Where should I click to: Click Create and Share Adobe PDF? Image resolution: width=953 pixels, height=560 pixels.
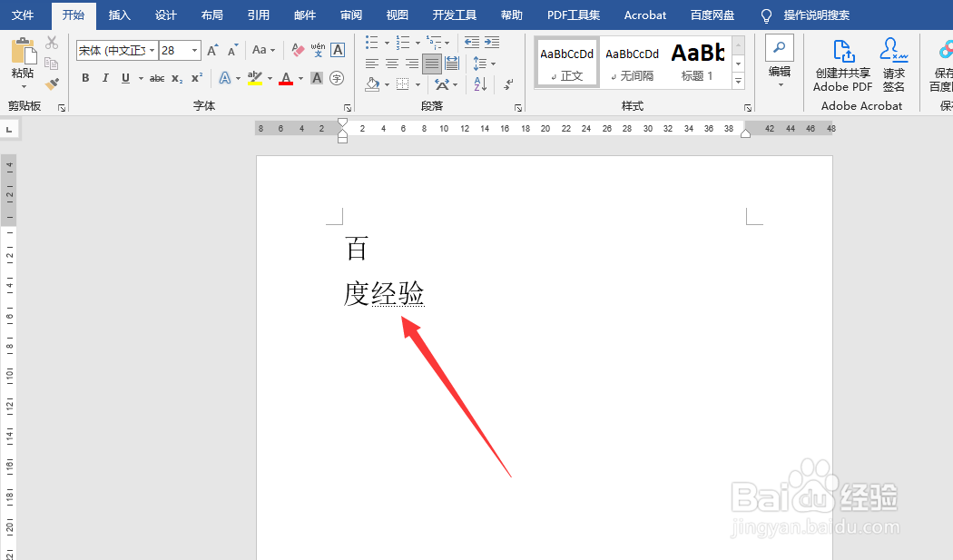coord(843,65)
